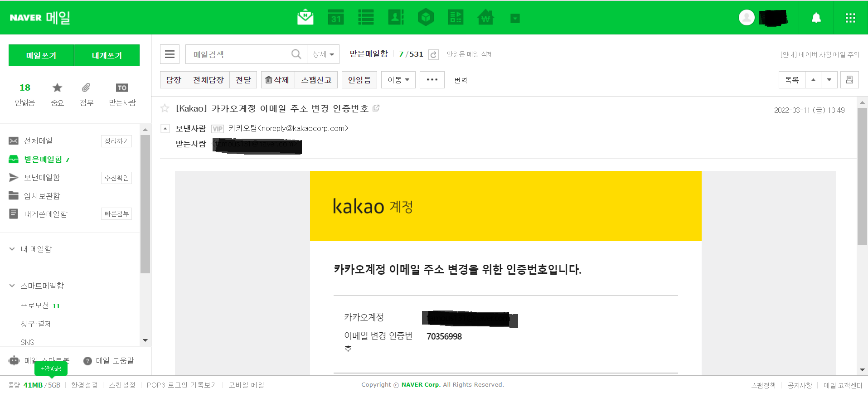
Task: Click 내게쓰기 write-to-self button
Action: point(107,55)
